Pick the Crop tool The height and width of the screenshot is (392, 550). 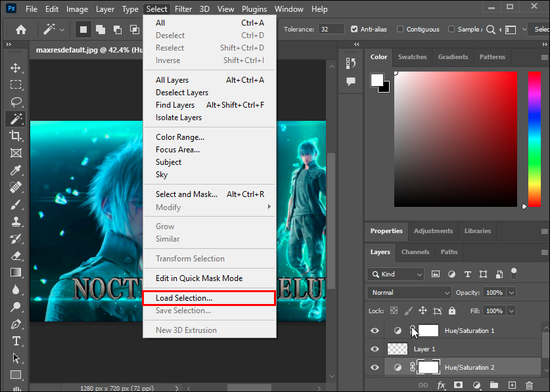15,136
